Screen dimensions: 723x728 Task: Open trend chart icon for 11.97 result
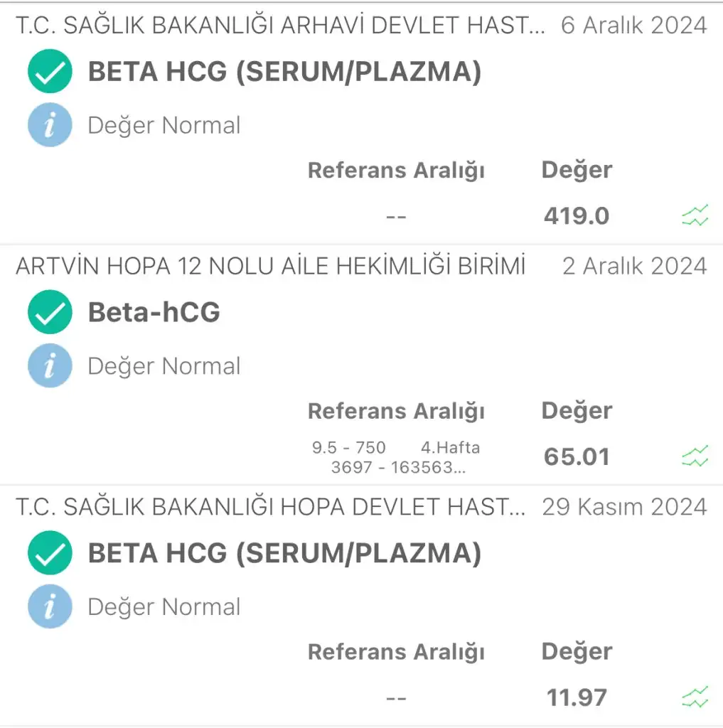click(x=695, y=697)
